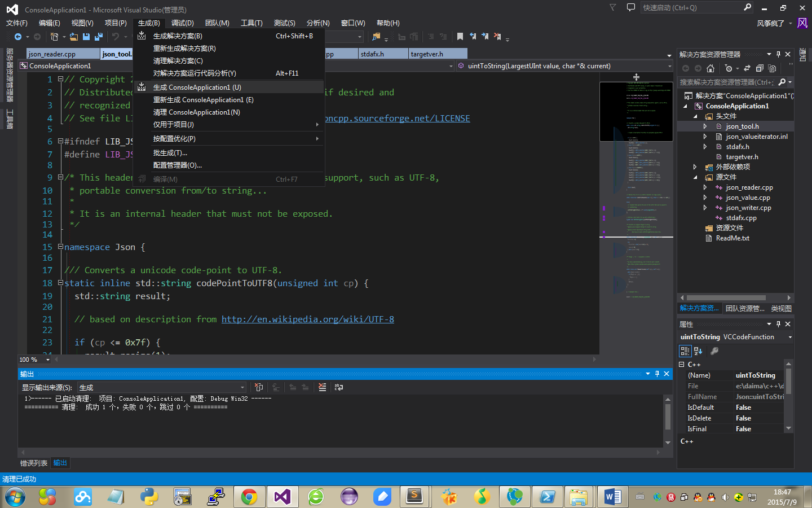812x508 pixels.
Task: Collapse the ConsoleApplication1 project node
Action: [x=686, y=106]
